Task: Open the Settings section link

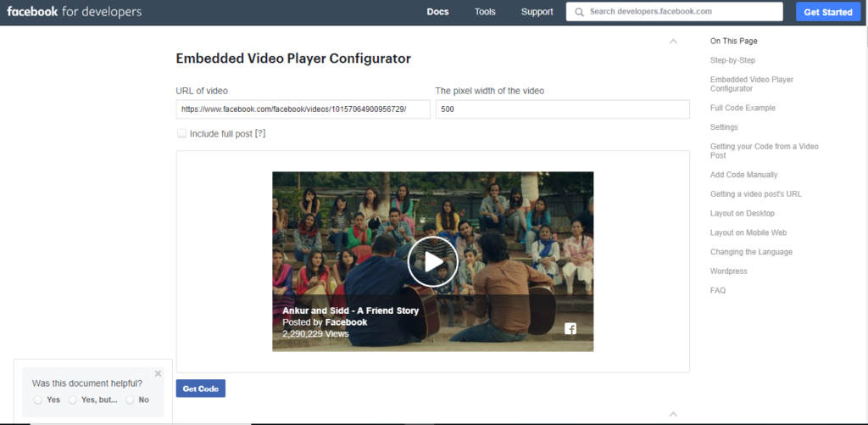Action: [724, 127]
